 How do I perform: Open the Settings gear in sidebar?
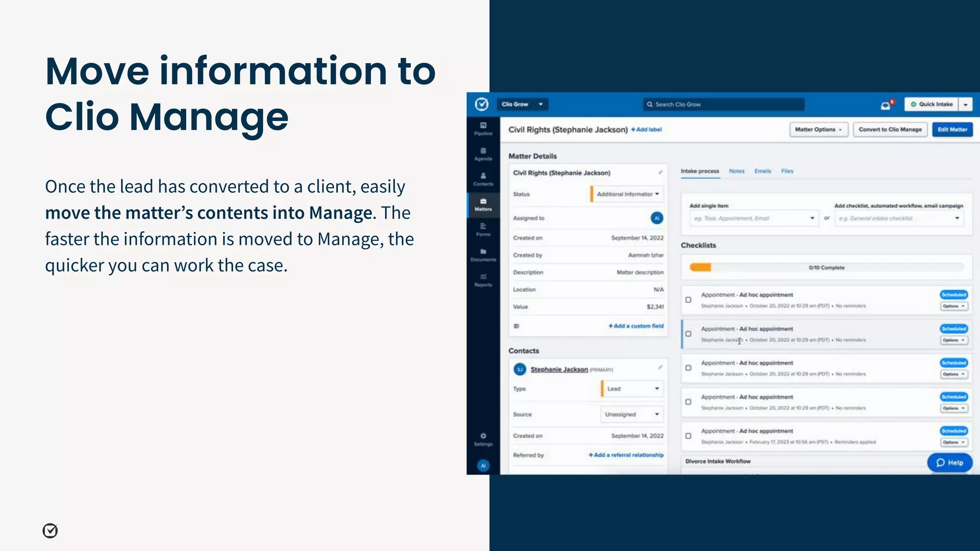click(x=483, y=439)
